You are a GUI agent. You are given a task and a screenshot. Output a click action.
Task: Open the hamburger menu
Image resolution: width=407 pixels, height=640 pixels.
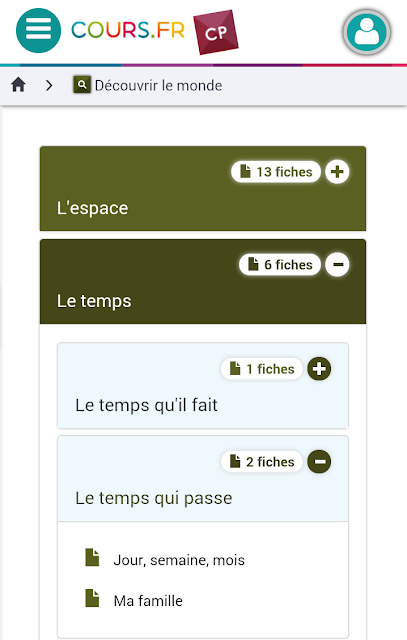click(x=38, y=31)
